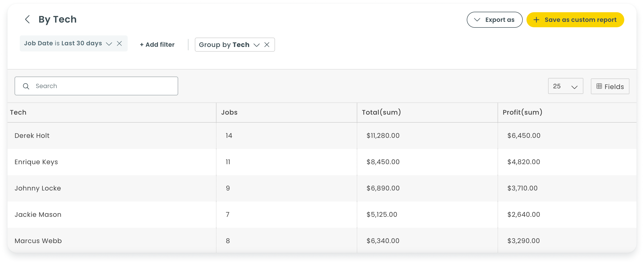Go back using the left arrow icon
644x264 pixels.
(27, 19)
